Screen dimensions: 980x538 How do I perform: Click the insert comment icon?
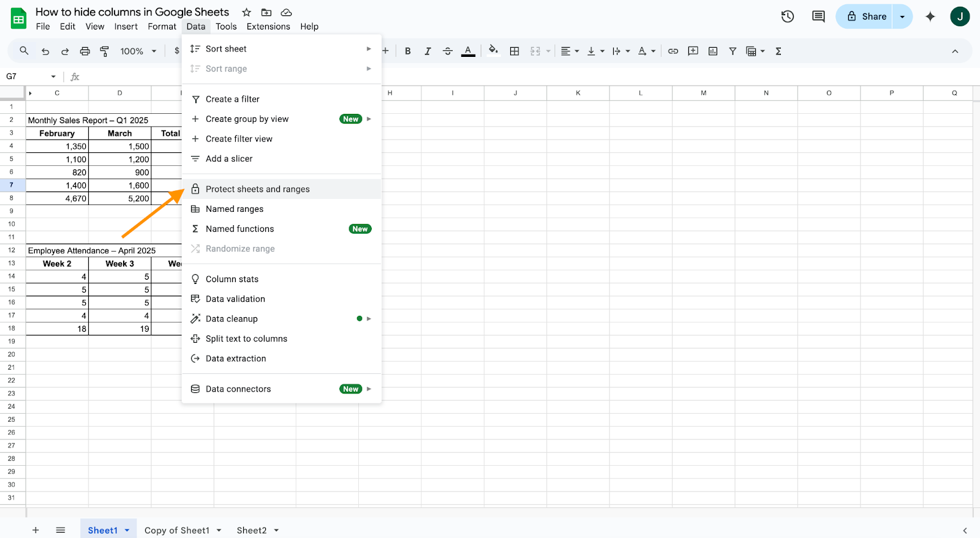point(693,51)
